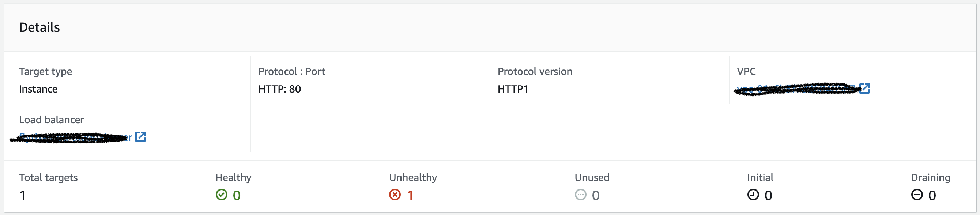Click the Target type label
Screen dimensions: 980x215
pos(45,72)
